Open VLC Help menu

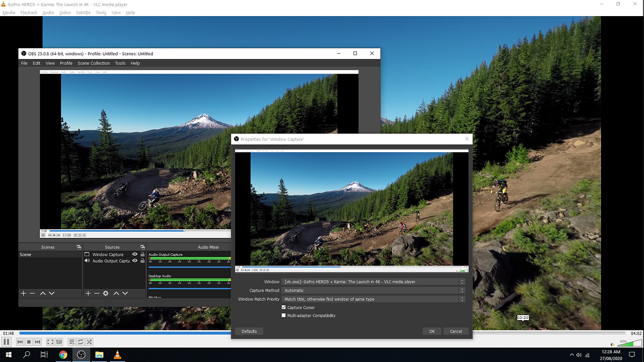(x=130, y=12)
